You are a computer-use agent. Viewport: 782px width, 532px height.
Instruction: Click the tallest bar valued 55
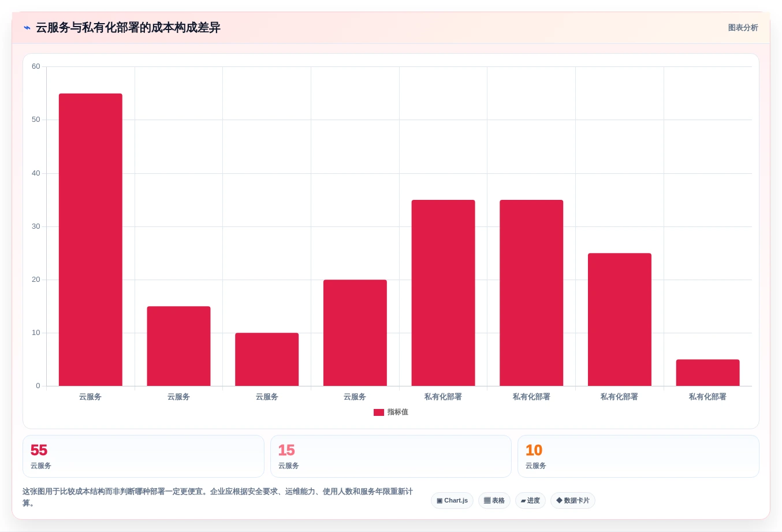[91, 240]
